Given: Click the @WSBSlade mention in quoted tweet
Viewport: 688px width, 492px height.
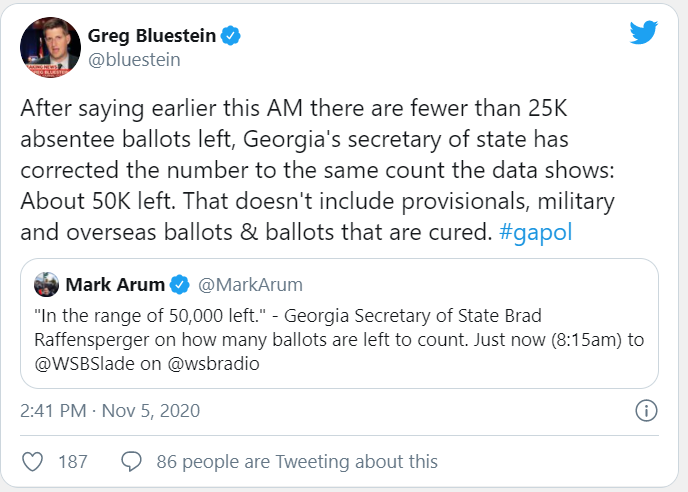Looking at the screenshot, I should [x=84, y=364].
